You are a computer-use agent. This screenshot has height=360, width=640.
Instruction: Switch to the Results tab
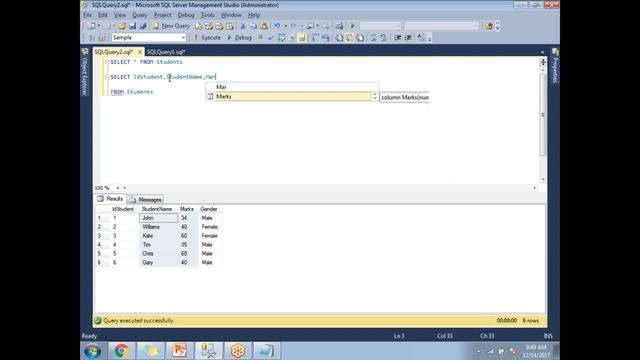(x=110, y=199)
